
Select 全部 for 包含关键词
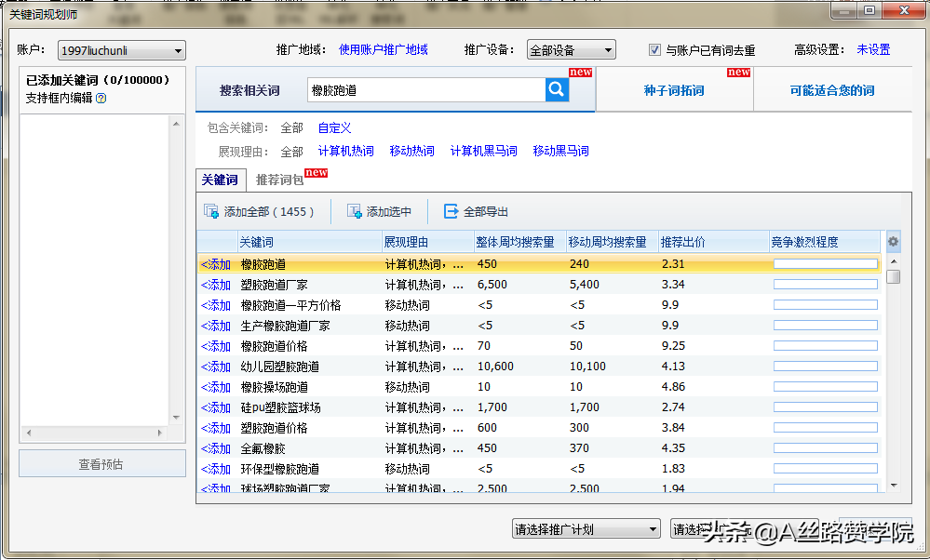(x=291, y=128)
